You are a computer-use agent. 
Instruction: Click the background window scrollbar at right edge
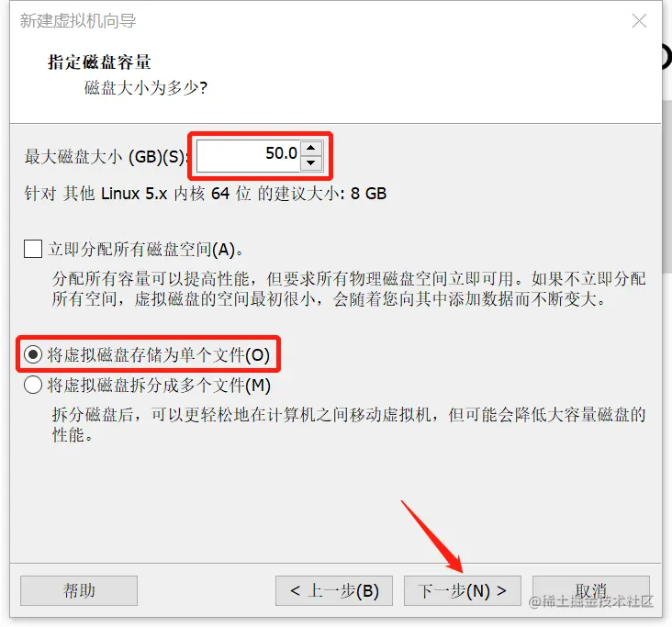[x=667, y=186]
